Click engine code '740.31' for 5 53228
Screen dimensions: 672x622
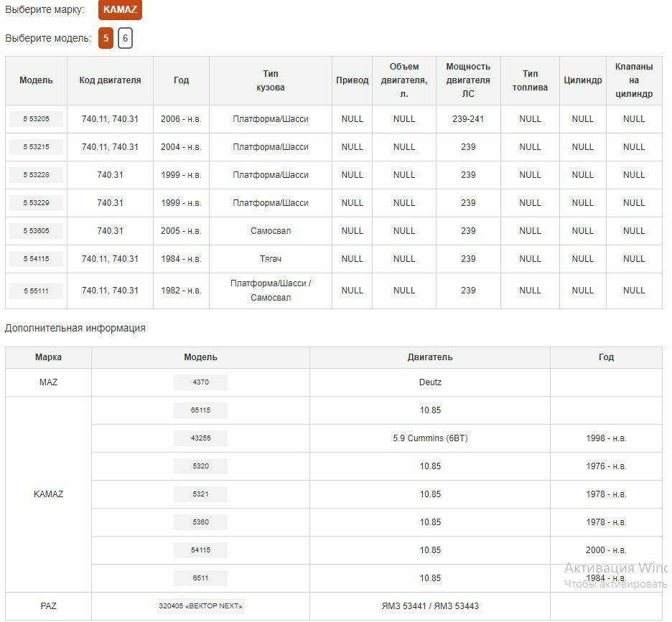(110, 175)
